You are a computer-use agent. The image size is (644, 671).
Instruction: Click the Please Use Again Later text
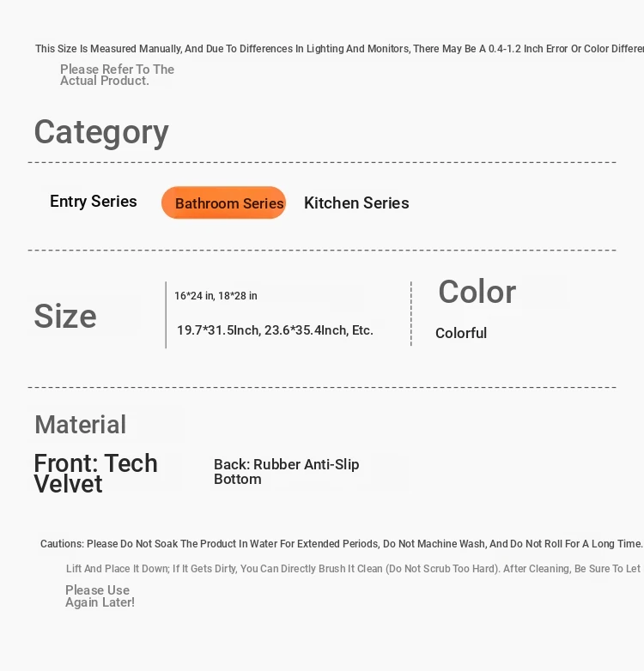[x=100, y=596]
